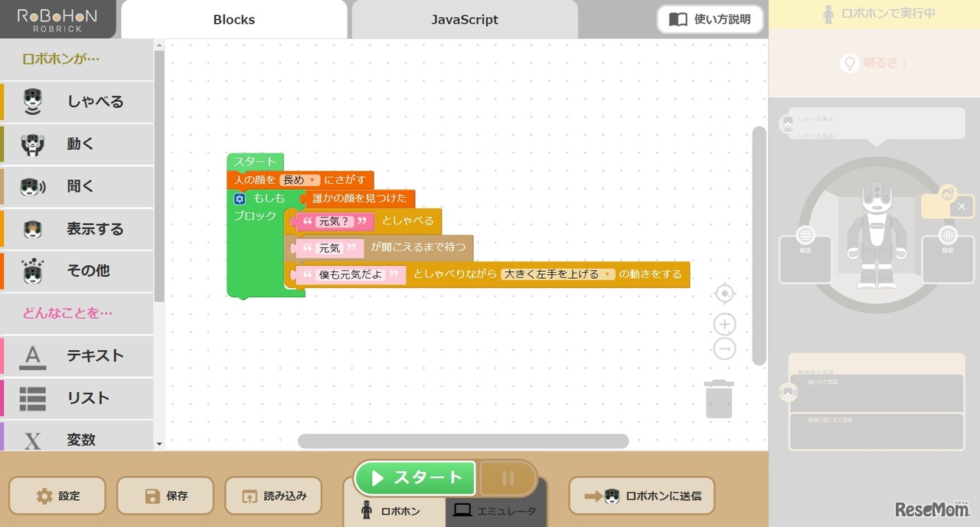Click the ロボホンに送信 send button

pos(642,496)
